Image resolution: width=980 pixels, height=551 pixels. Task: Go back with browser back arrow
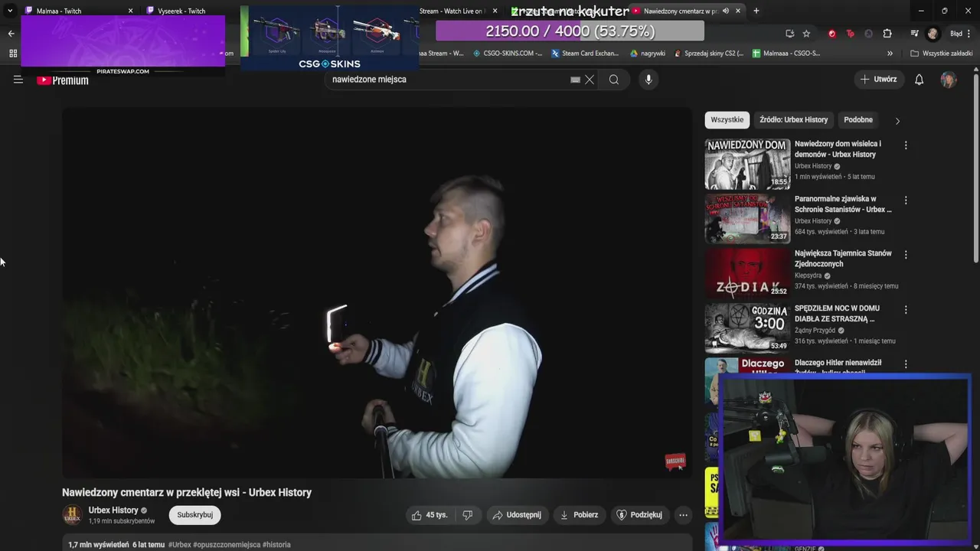[x=11, y=34]
